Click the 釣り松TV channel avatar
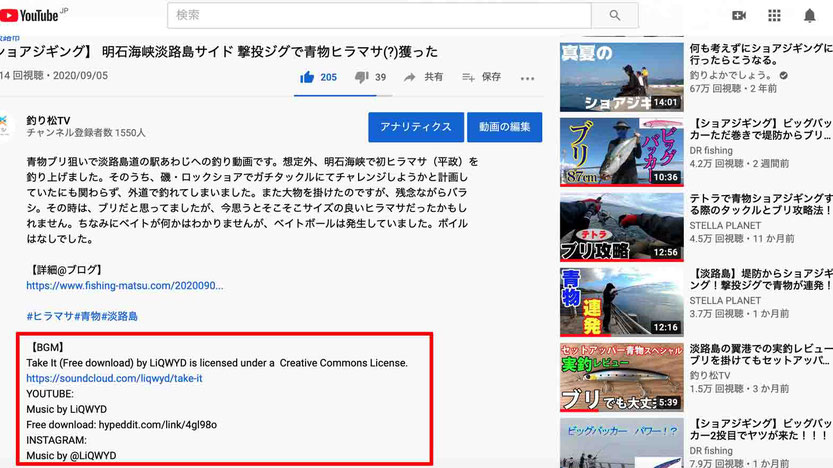This screenshot has height=468, width=833. click(5, 126)
